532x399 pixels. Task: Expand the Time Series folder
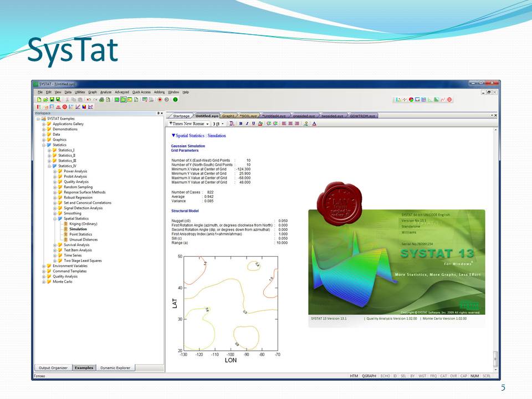pos(55,255)
